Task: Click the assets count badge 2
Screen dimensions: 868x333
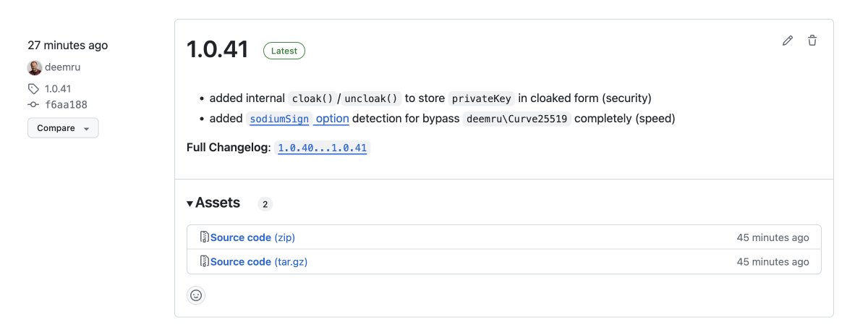Action: 265,205
